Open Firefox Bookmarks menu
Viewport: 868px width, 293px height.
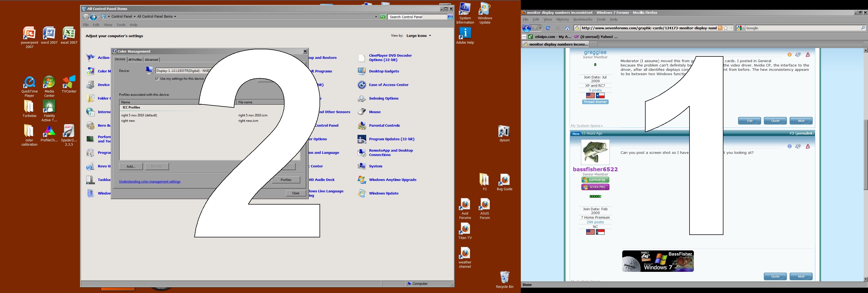[583, 20]
